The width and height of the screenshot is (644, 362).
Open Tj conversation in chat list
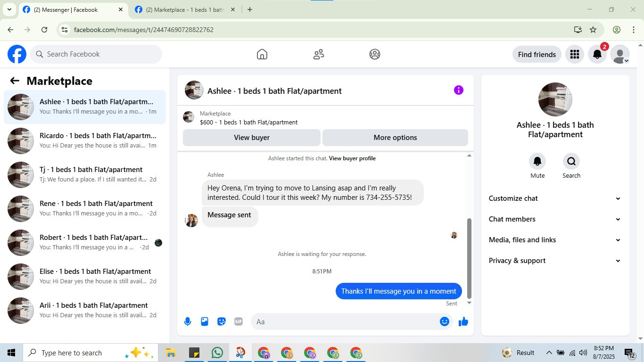(x=85, y=175)
